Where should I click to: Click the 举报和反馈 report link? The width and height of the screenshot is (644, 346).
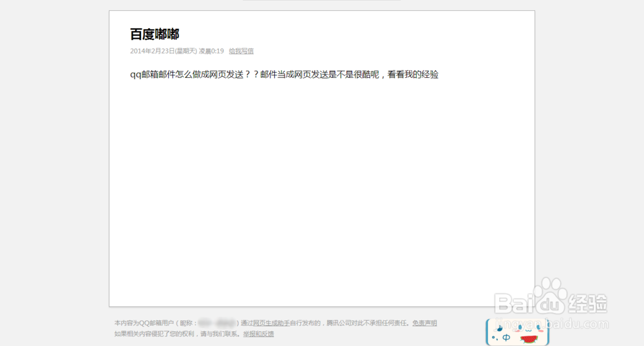258,334
